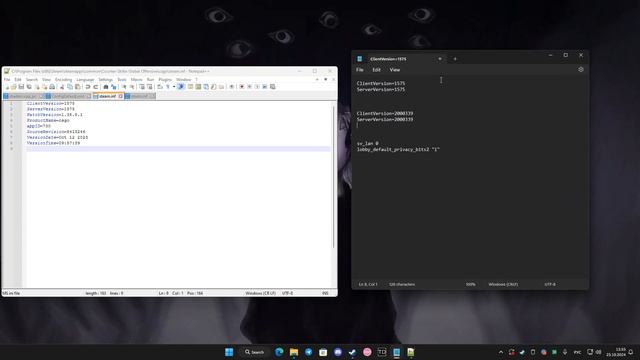Toggle Word Wrap in Notepad++ toolbar

160,87
